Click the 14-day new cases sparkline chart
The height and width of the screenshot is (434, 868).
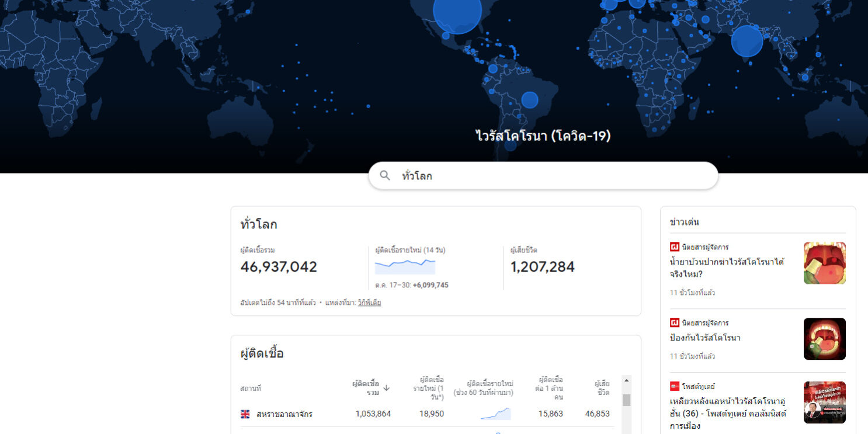(x=405, y=266)
